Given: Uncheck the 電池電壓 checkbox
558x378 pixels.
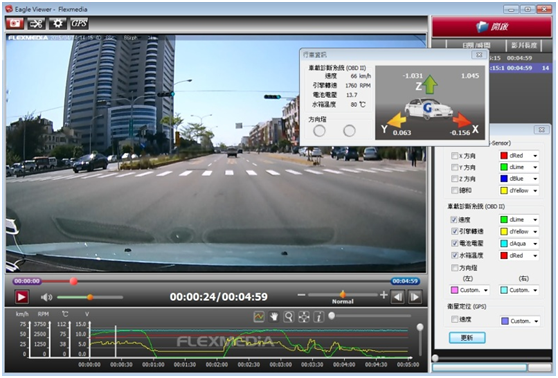Looking at the screenshot, I should pos(454,243).
